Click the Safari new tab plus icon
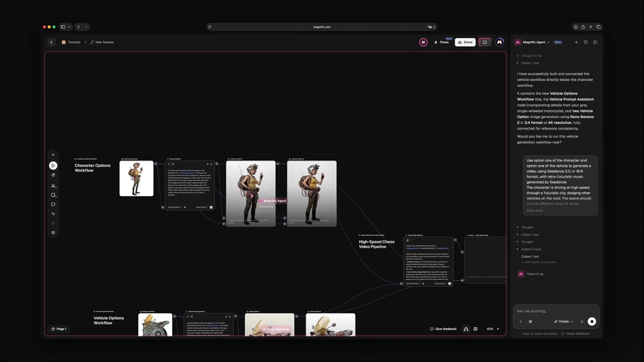The width and height of the screenshot is (644, 362). click(x=591, y=27)
